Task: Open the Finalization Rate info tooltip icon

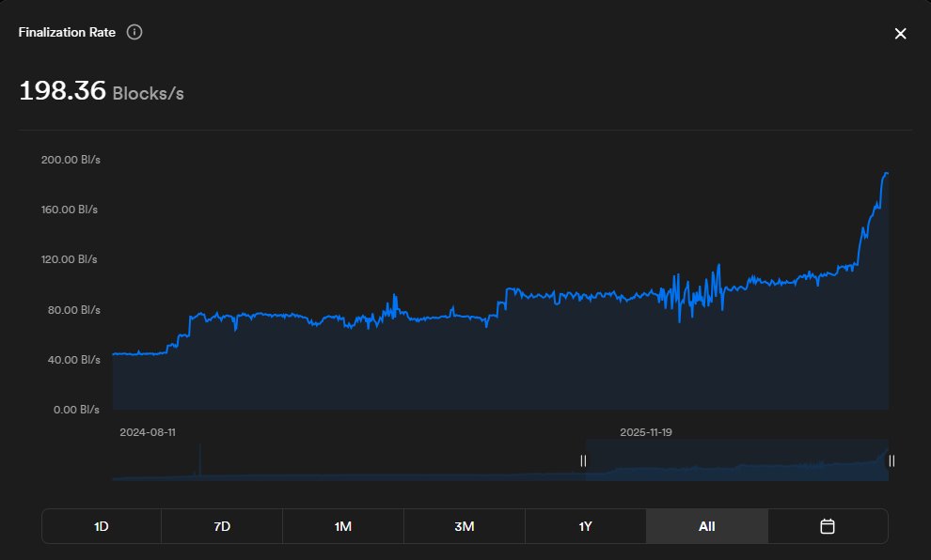Action: [x=134, y=32]
